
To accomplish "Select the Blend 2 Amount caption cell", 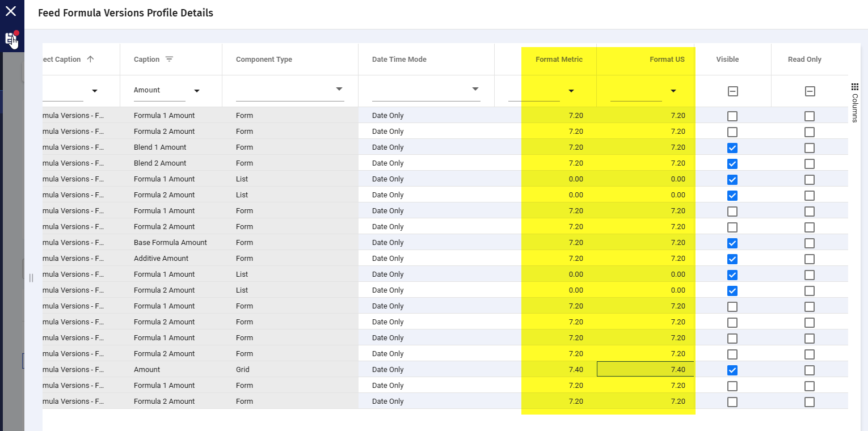I will coord(171,163).
